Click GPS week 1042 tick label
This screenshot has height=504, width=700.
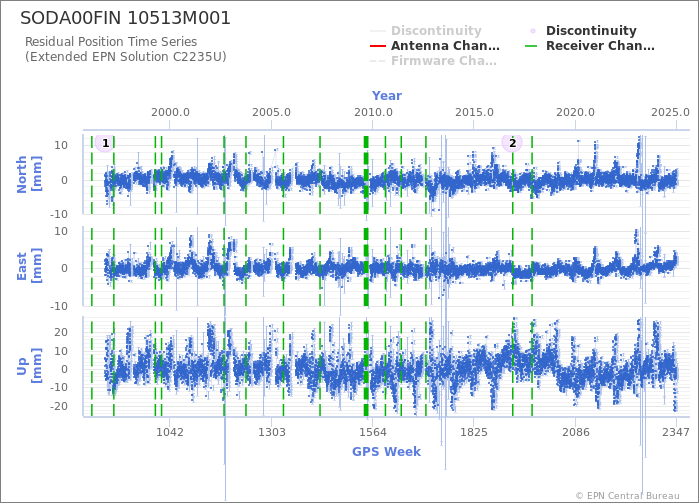(x=170, y=432)
